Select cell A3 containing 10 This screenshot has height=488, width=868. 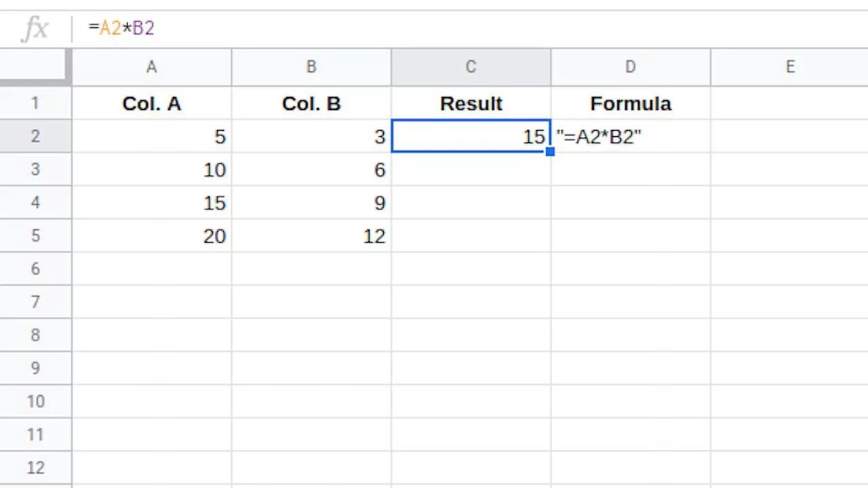[152, 169]
